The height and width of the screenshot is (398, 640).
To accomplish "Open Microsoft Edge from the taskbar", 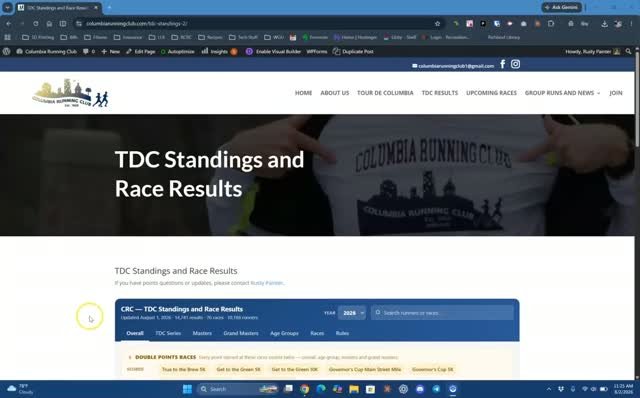I will (321, 389).
